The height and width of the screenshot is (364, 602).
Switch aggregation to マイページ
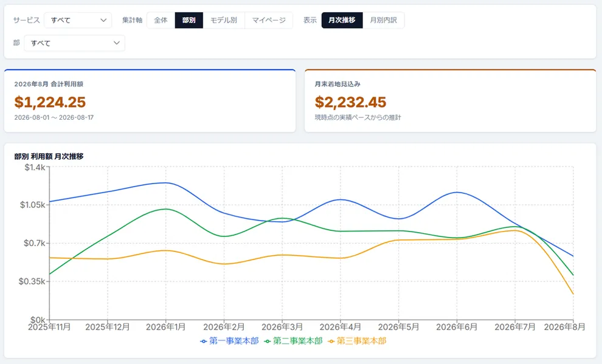tap(269, 20)
